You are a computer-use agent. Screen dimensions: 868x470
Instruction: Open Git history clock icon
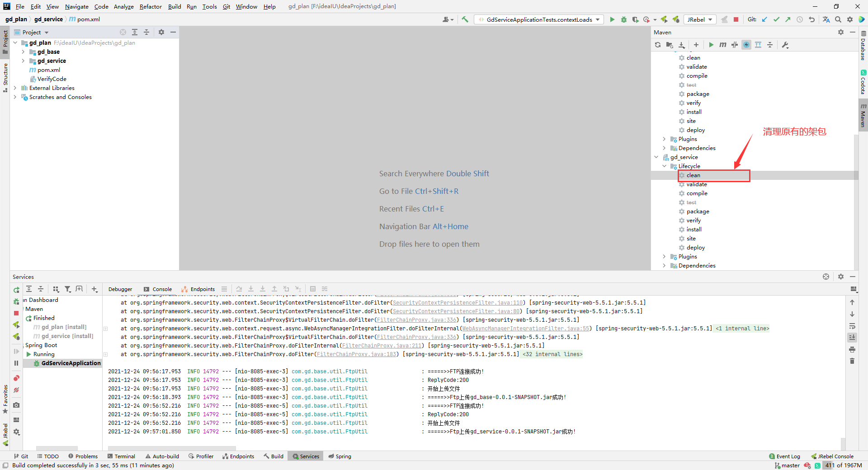pos(800,19)
